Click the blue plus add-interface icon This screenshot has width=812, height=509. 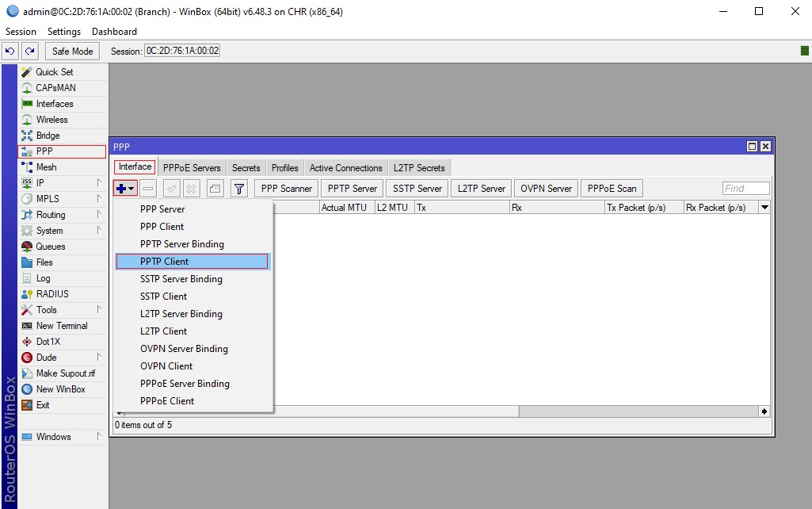point(121,189)
